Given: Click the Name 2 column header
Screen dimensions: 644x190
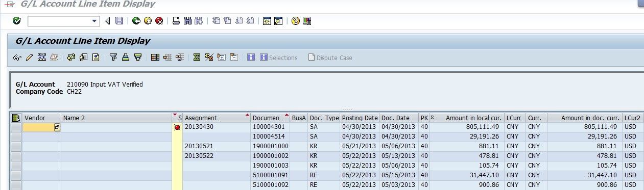Looking at the screenshot, I should [x=116, y=118].
